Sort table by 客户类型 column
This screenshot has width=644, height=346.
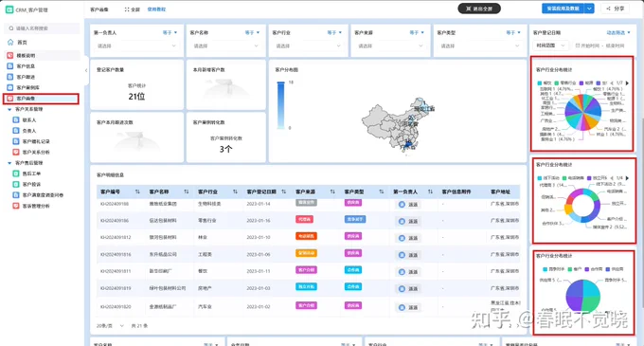(x=382, y=191)
